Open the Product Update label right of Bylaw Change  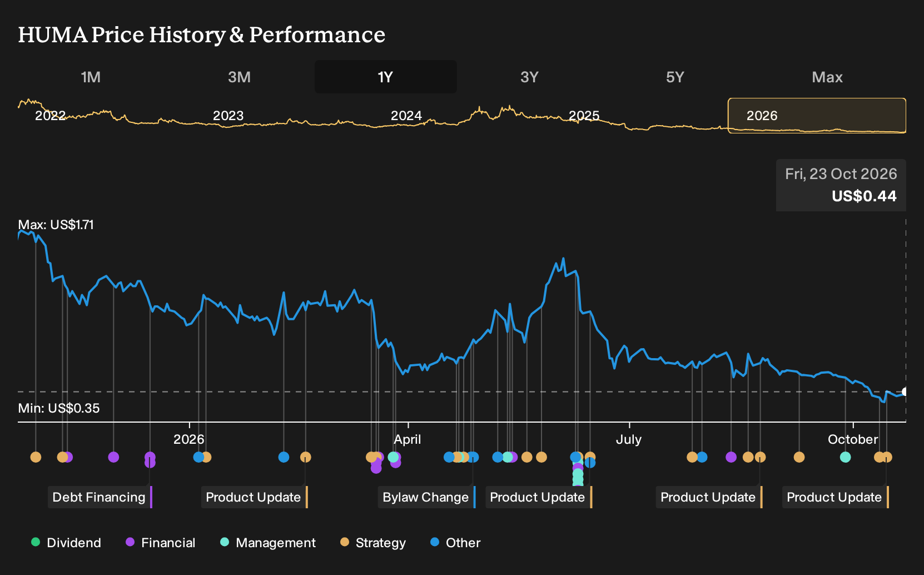pos(539,497)
